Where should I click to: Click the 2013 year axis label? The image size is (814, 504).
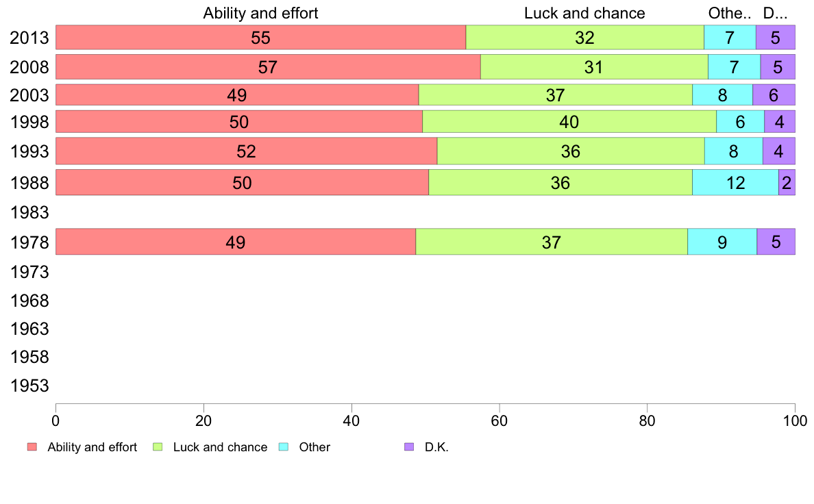(x=29, y=38)
